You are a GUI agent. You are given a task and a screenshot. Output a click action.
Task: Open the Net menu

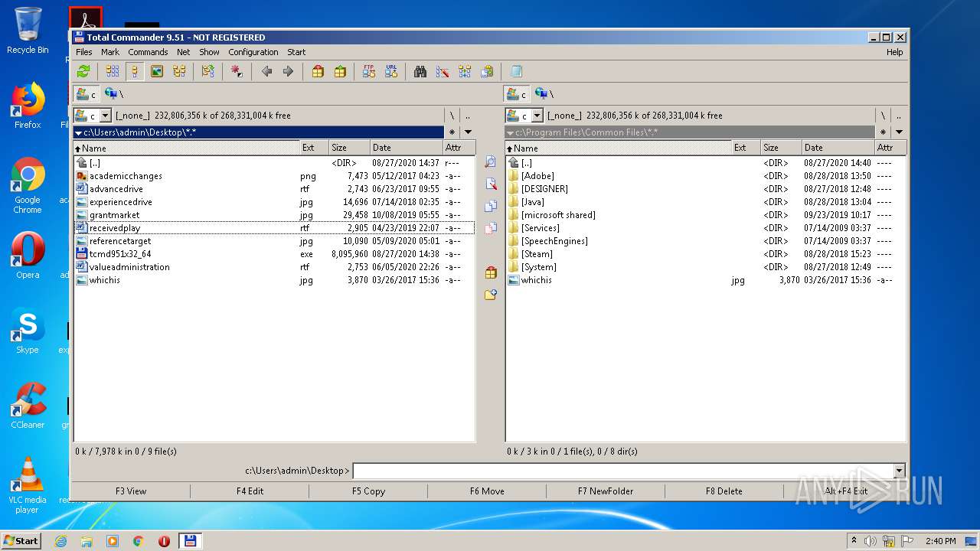pos(184,52)
